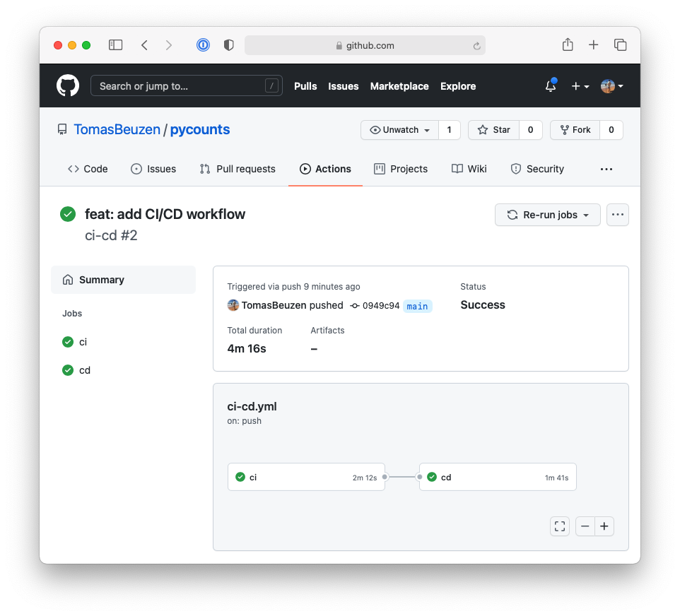Viewport: 680px width, 616px height.
Task: Fork the pycounts repository
Action: point(575,130)
